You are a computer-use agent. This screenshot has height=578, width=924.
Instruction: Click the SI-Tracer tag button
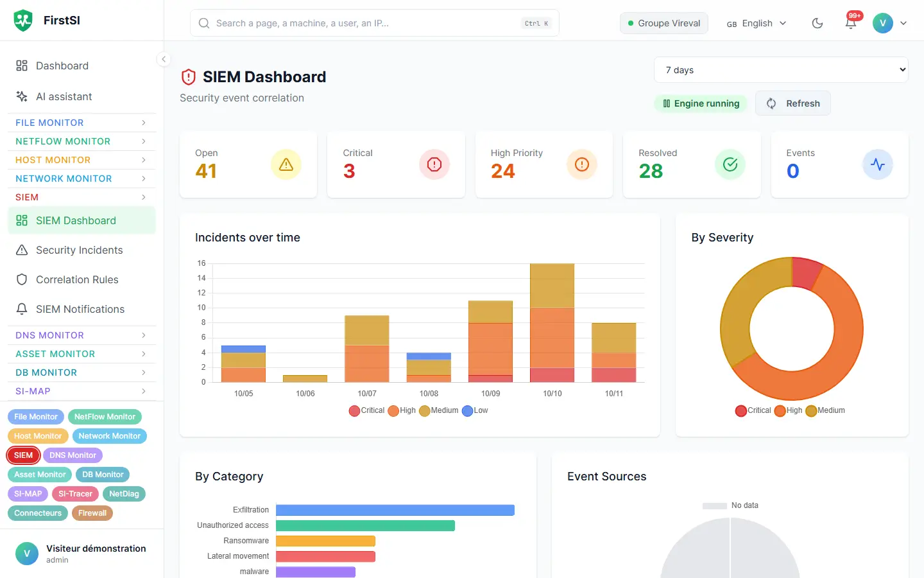tap(76, 494)
